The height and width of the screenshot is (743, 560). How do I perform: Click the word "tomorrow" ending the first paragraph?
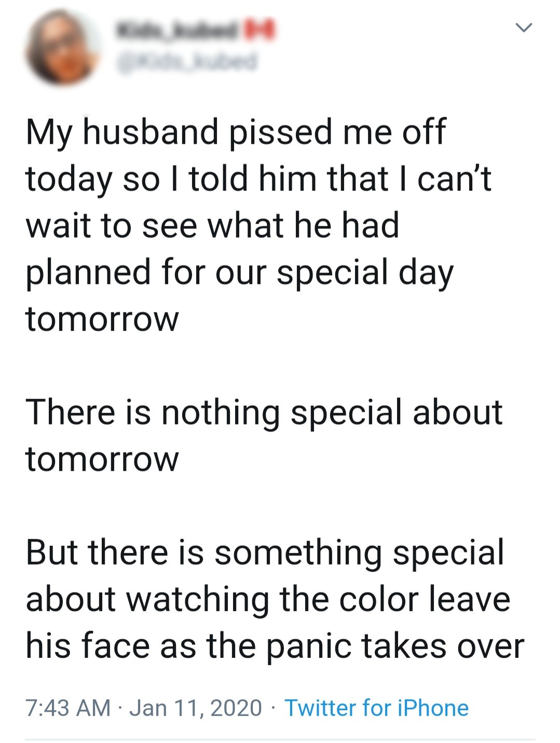tap(102, 319)
